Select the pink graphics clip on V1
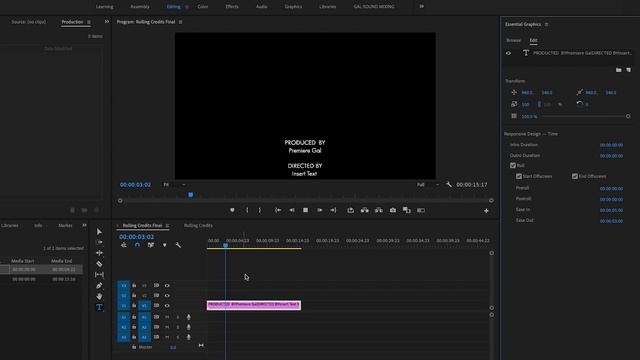Screen dimensions: 640x360 (254, 305)
